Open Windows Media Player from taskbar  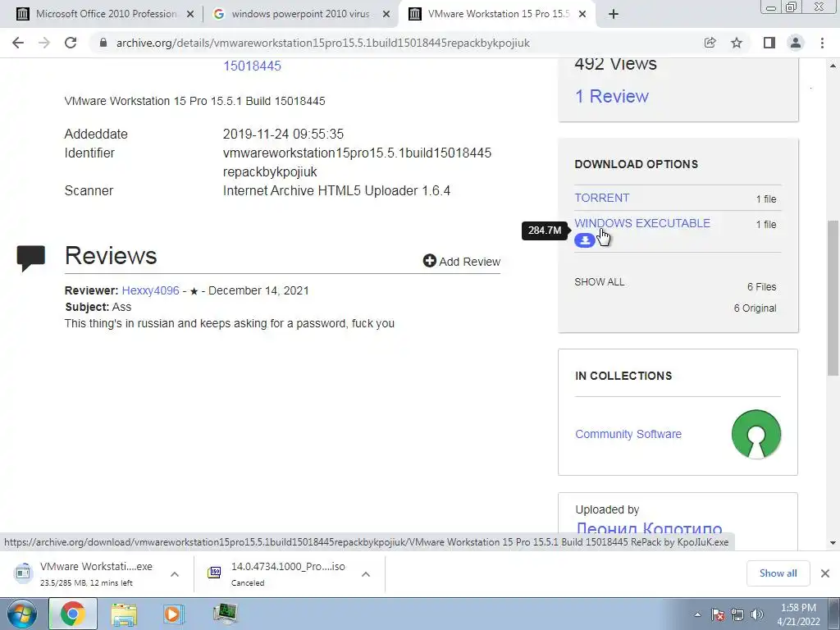pos(172,614)
